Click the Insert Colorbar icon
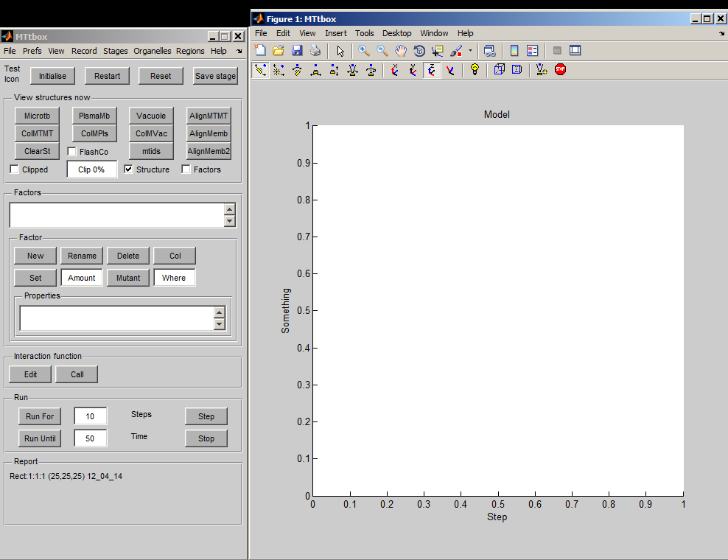Viewport: 728px width, 560px height. coord(514,51)
